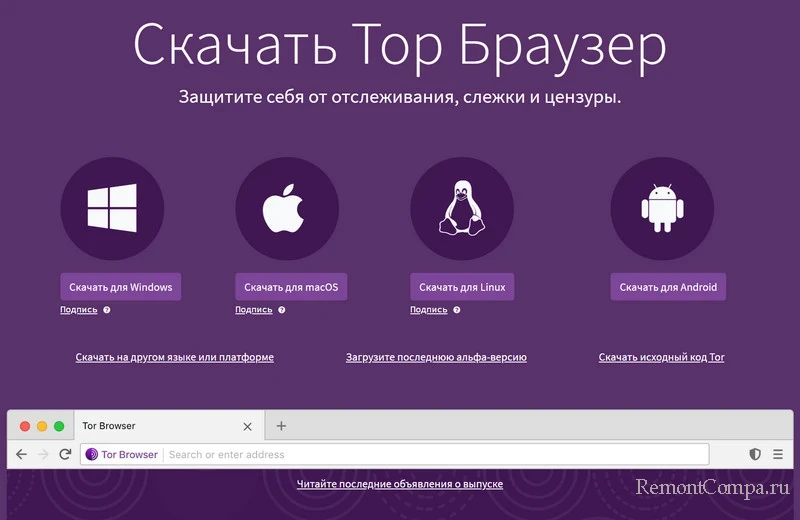
Task: Click the Apple logo circle icon
Action: (287, 208)
